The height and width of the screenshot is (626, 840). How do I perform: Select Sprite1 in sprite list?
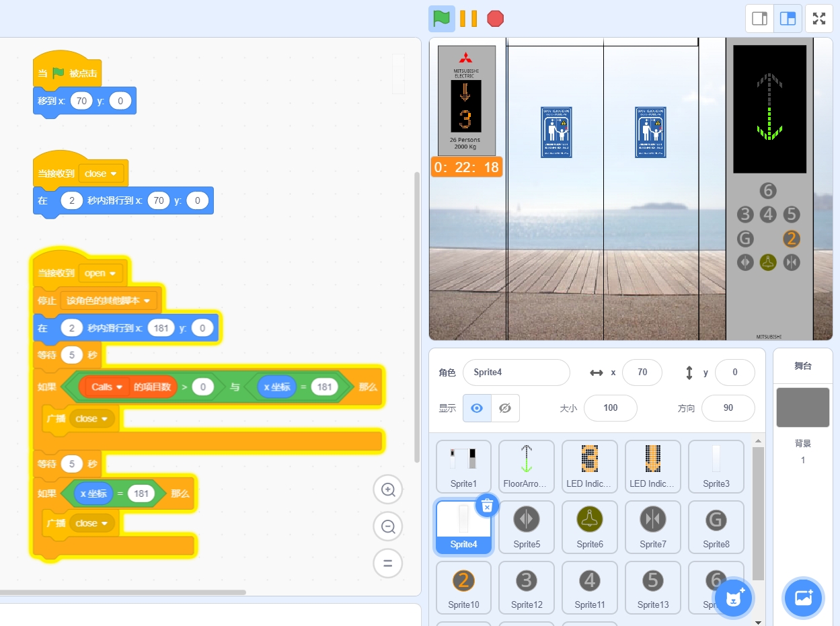click(x=463, y=466)
